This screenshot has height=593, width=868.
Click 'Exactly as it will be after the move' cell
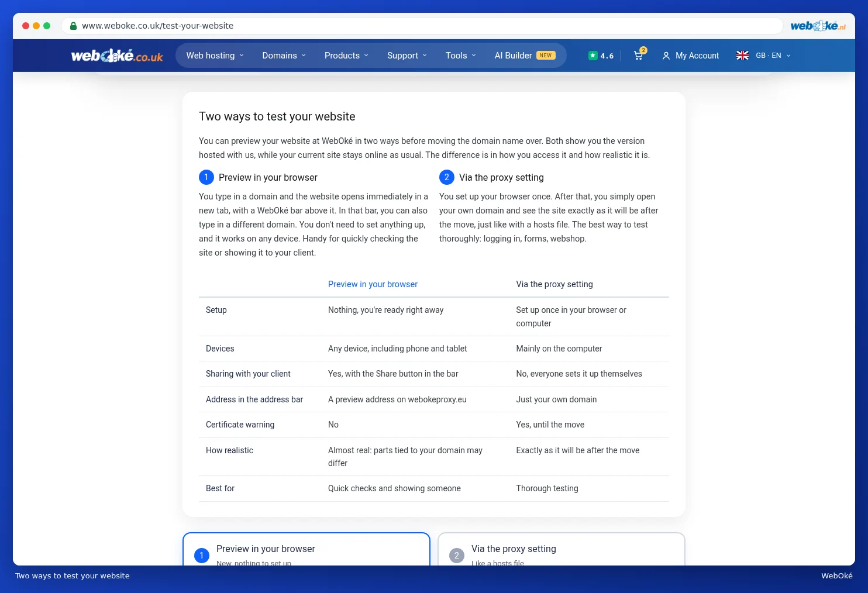578,450
